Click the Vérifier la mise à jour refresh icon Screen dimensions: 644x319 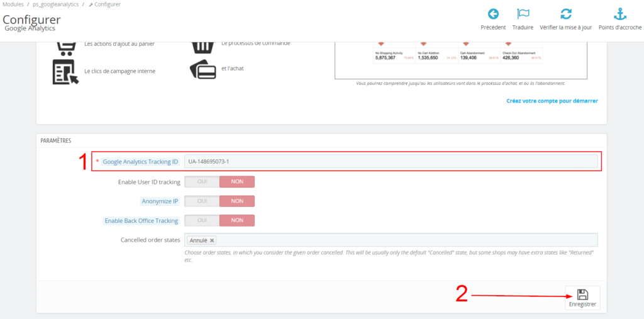[x=566, y=14]
